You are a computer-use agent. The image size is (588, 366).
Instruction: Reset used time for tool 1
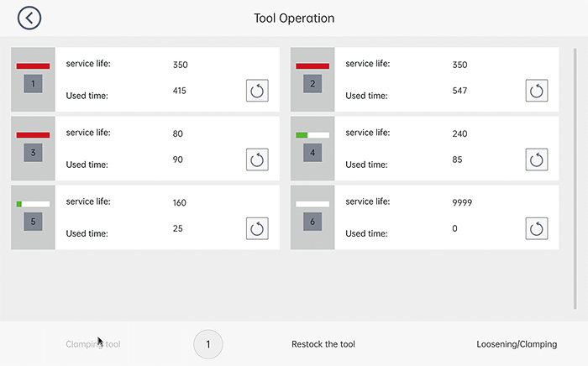[x=257, y=91]
